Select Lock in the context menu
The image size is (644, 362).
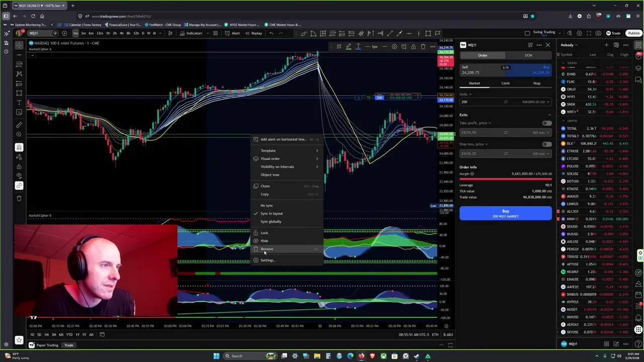pyautogui.click(x=287, y=233)
